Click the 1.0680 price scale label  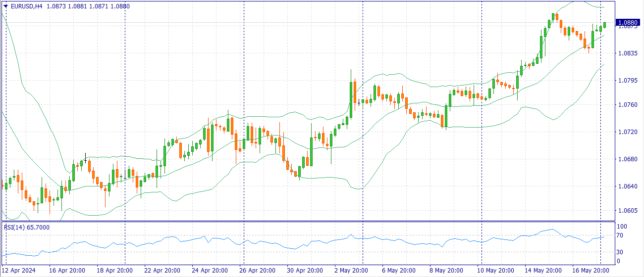pos(629,159)
